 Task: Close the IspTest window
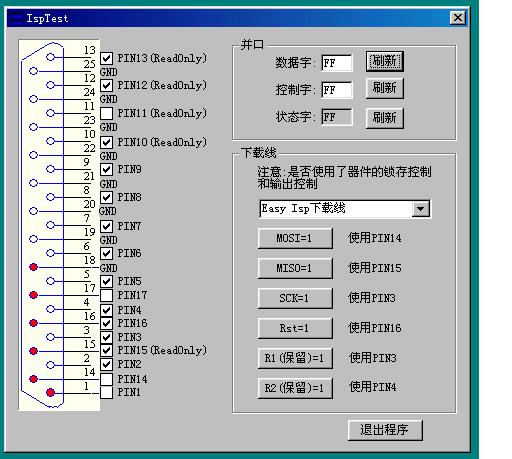click(x=458, y=18)
